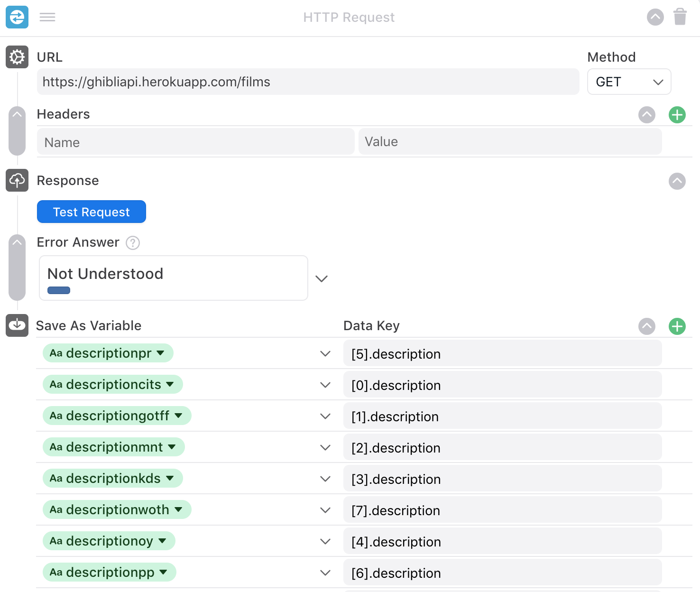This screenshot has height=592, width=700.
Task: Click the header Name input field
Action: [195, 142]
